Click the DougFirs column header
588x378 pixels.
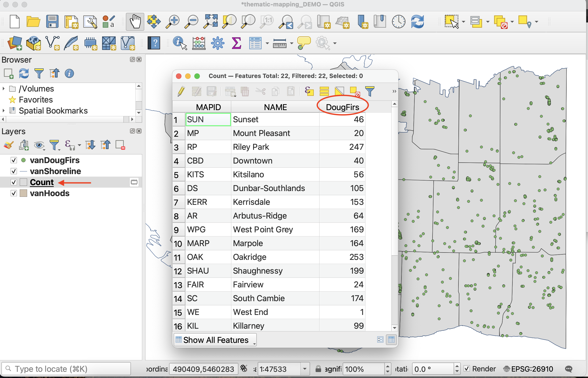342,107
